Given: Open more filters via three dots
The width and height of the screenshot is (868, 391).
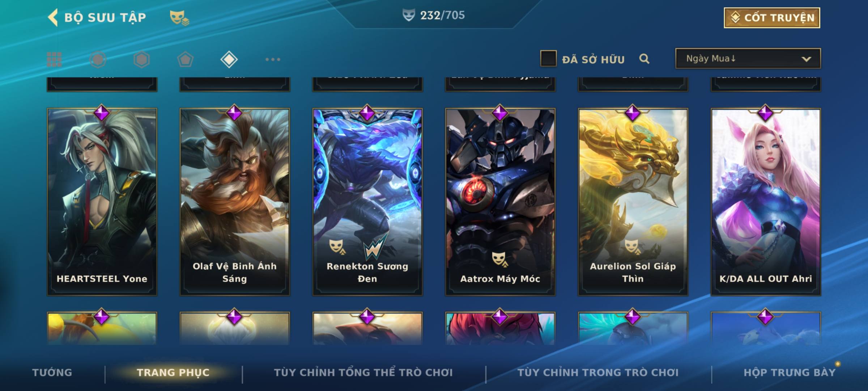Looking at the screenshot, I should pyautogui.click(x=273, y=59).
